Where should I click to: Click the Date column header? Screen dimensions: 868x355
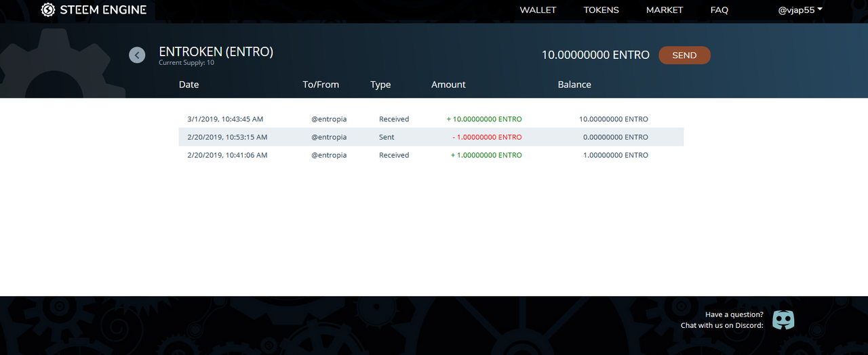[189, 85]
